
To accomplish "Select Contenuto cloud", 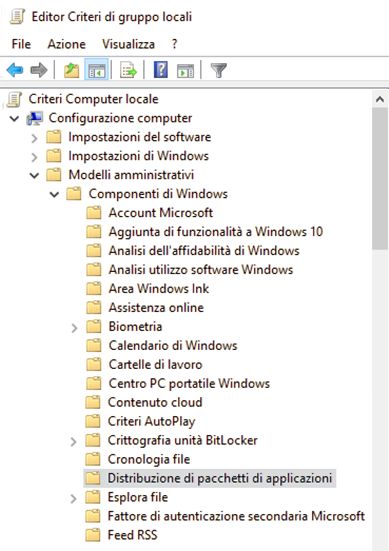I will 155,403.
